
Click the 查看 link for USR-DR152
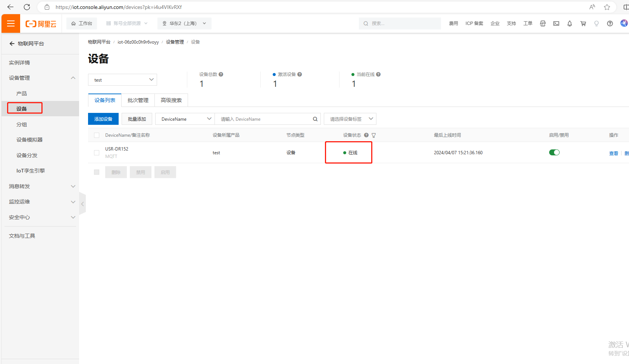pyautogui.click(x=613, y=153)
